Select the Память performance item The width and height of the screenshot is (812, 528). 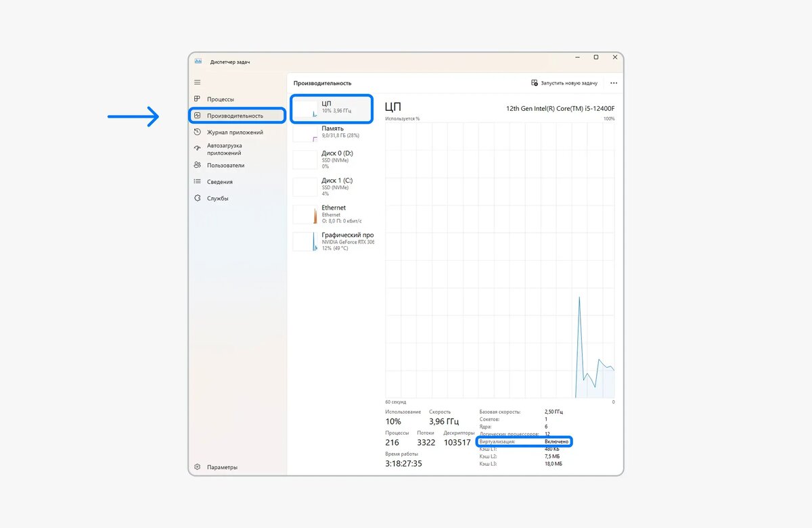point(332,132)
